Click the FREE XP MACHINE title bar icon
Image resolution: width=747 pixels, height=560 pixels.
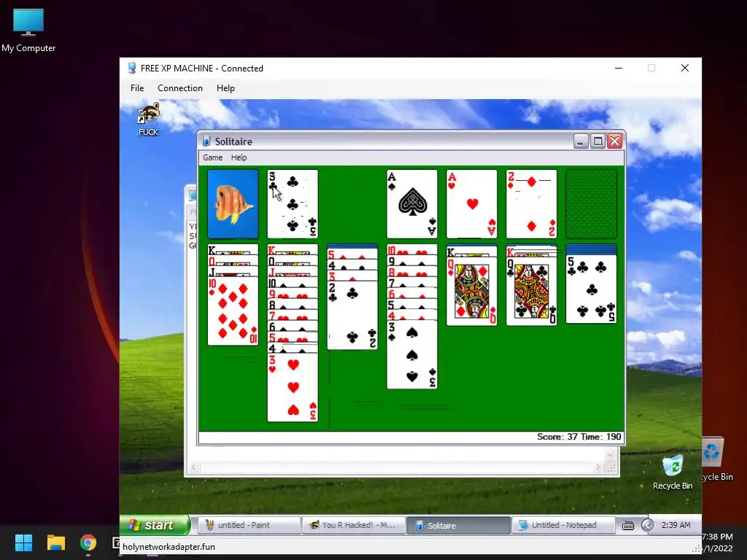(131, 68)
